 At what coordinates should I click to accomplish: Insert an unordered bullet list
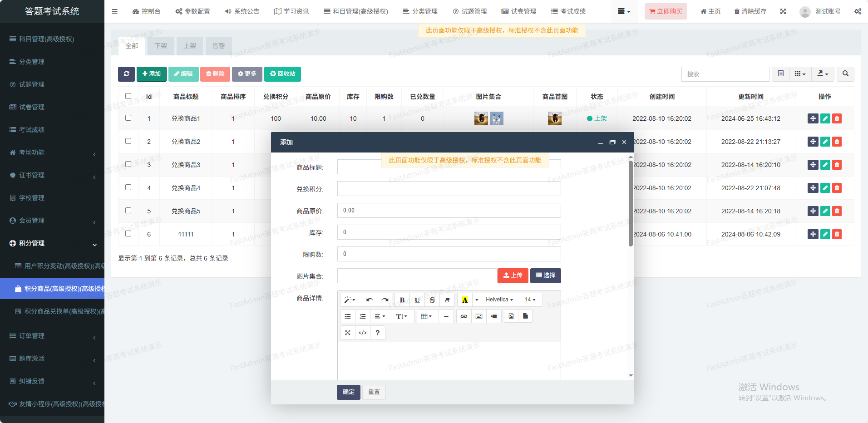pos(348,316)
